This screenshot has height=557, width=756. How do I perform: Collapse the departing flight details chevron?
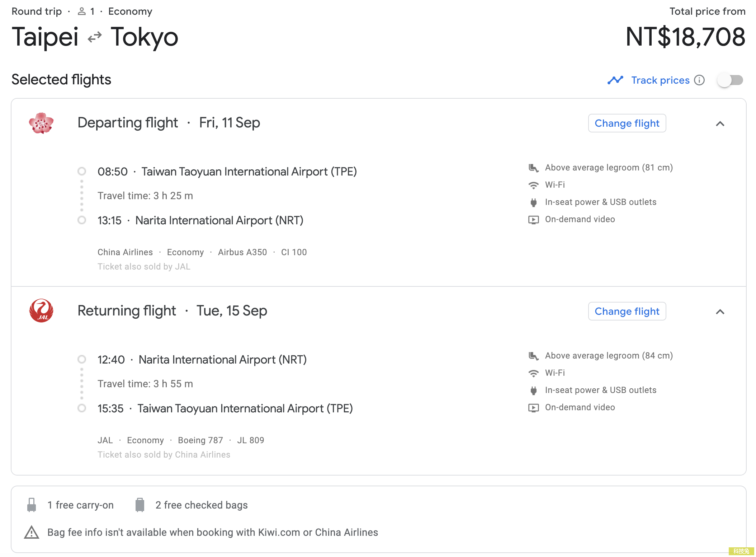click(x=720, y=124)
